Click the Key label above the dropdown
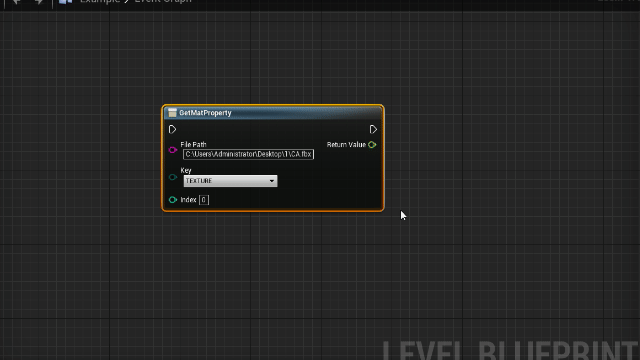The image size is (640, 360). (x=186, y=170)
